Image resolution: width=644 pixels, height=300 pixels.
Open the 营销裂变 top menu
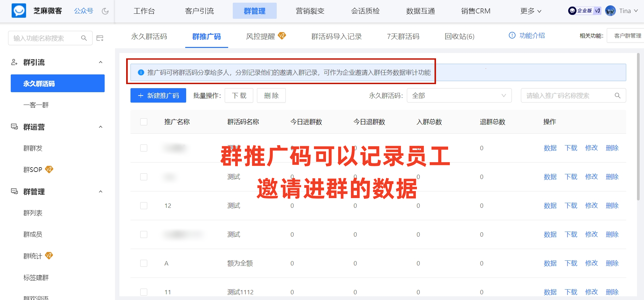[x=310, y=11]
